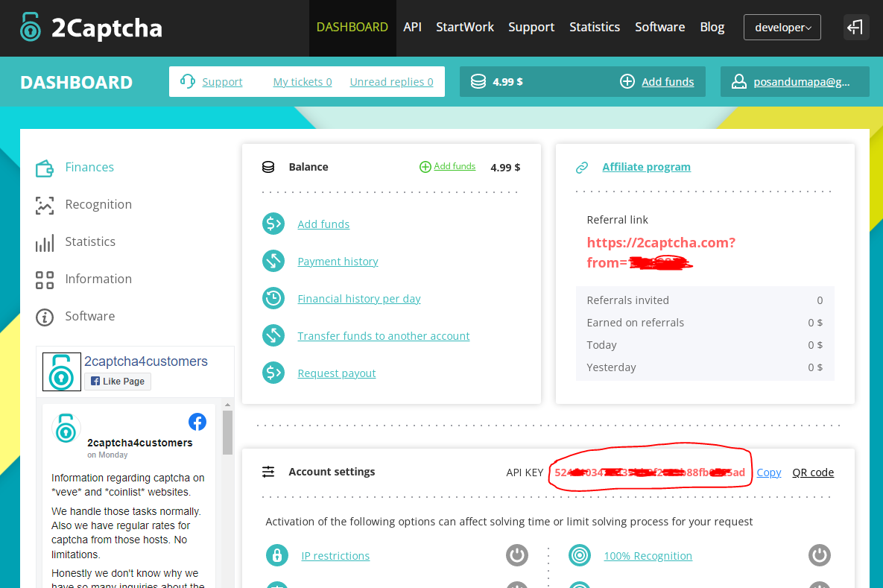Click the coins icon beside 4.99 $ in header

pyautogui.click(x=478, y=82)
